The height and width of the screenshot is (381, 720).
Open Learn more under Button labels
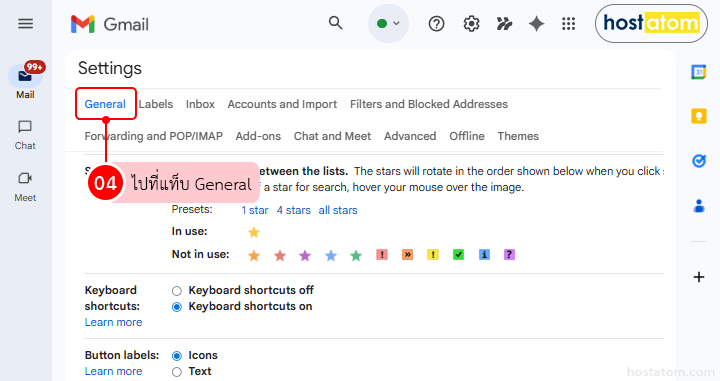(113, 371)
